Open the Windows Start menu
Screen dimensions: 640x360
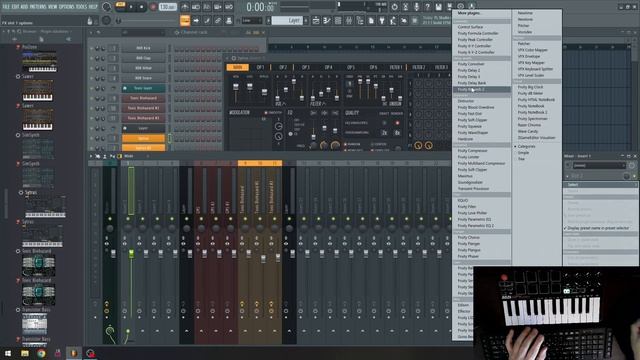click(x=8, y=353)
